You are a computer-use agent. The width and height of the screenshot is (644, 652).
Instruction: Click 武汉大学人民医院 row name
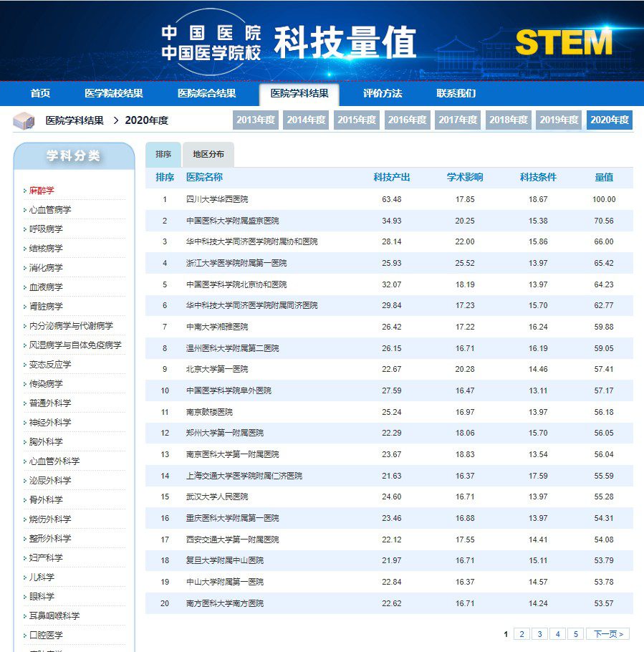[x=217, y=497]
